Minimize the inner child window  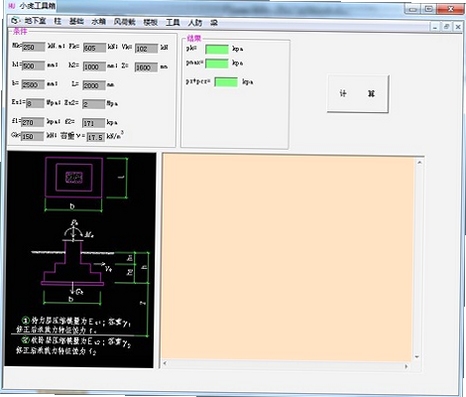click(435, 27)
